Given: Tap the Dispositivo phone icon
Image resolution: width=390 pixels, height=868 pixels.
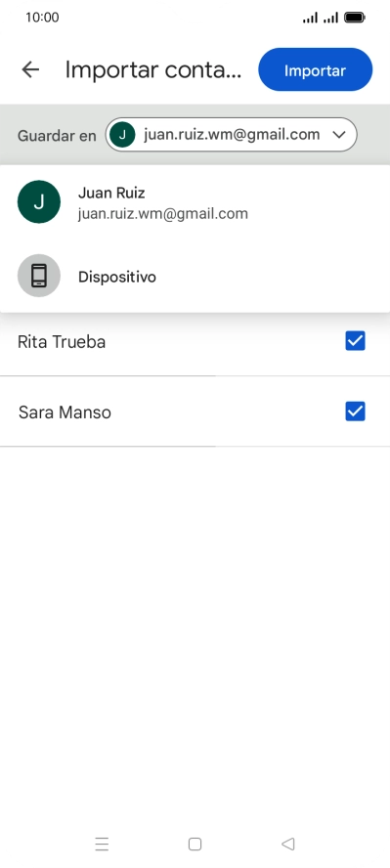Looking at the screenshot, I should (39, 276).
